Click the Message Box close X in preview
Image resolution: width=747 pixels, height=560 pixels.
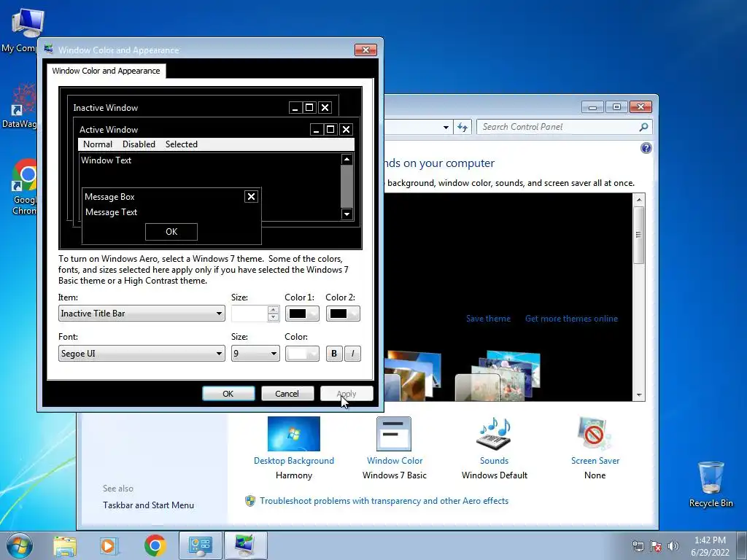pyautogui.click(x=251, y=196)
